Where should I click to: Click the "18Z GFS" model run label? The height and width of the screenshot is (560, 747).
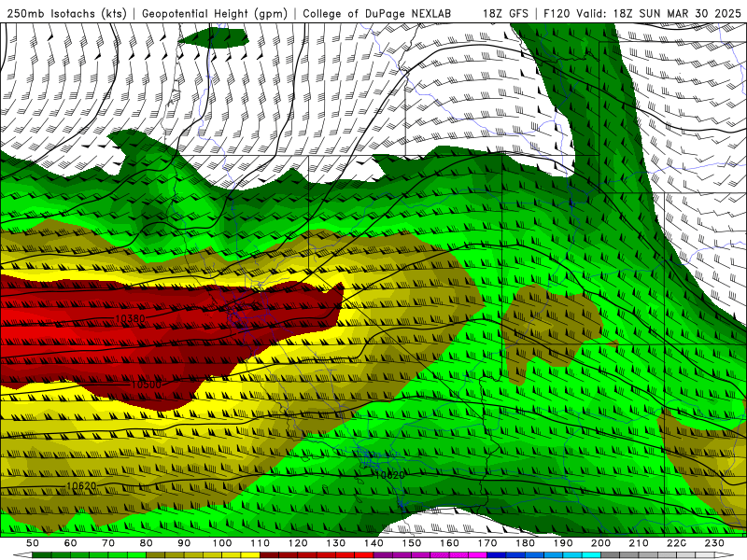pos(505,14)
